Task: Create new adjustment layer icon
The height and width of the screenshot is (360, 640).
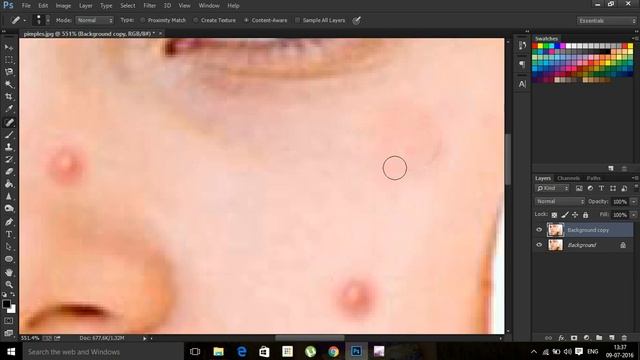Action: pyautogui.click(x=587, y=338)
